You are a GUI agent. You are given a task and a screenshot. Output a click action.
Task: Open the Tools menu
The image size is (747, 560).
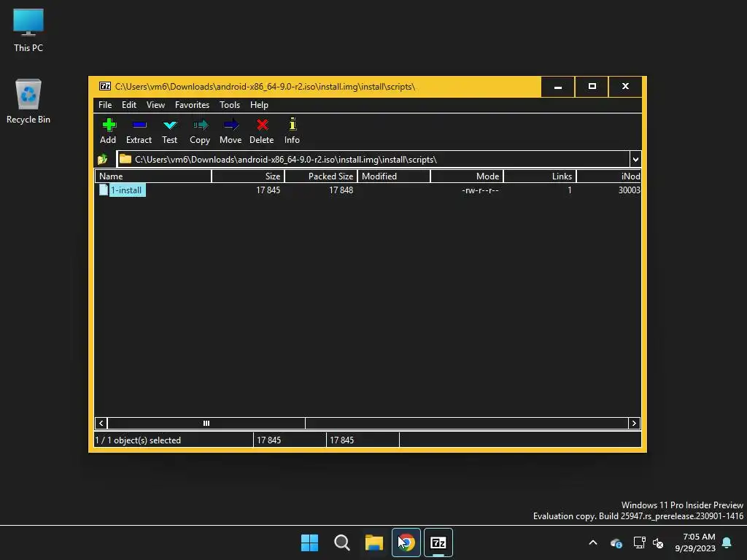230,105
